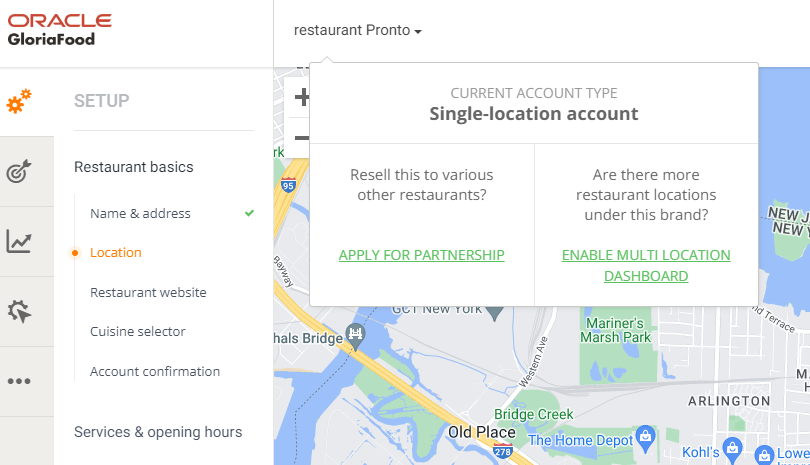Open the Account confirmation step
Image resolution: width=810 pixels, height=465 pixels.
(155, 371)
